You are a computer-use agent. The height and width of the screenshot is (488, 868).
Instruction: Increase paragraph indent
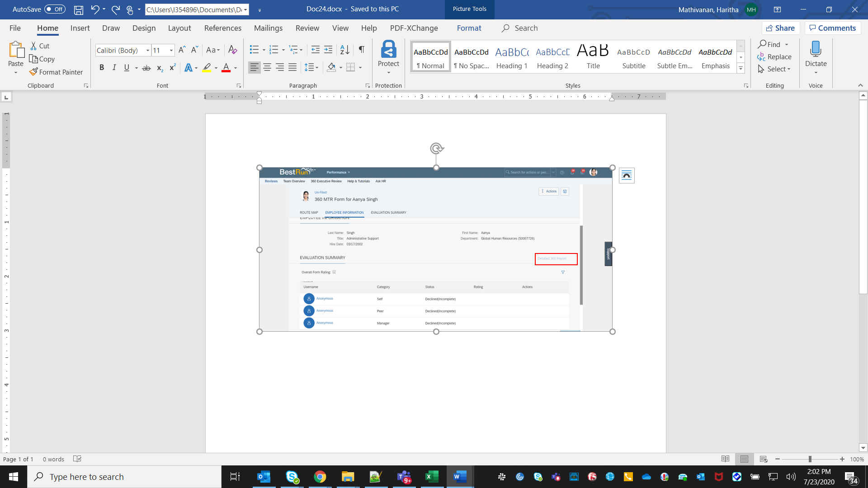pos(328,50)
